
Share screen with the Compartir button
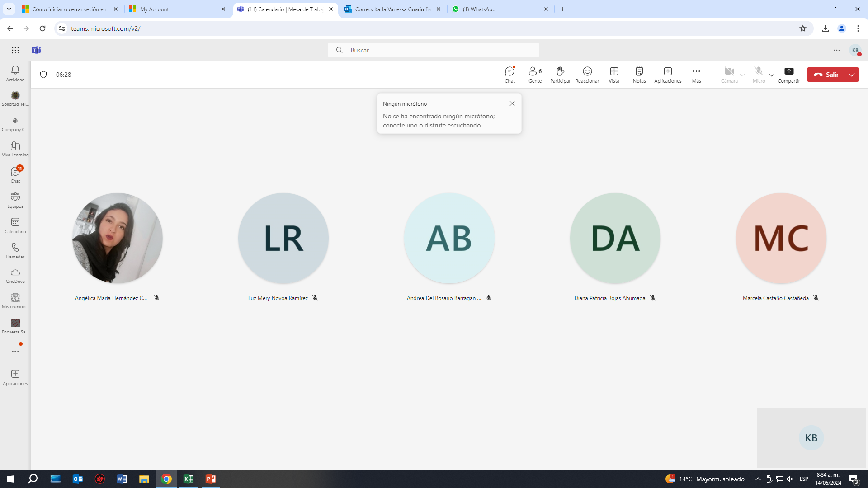click(788, 75)
